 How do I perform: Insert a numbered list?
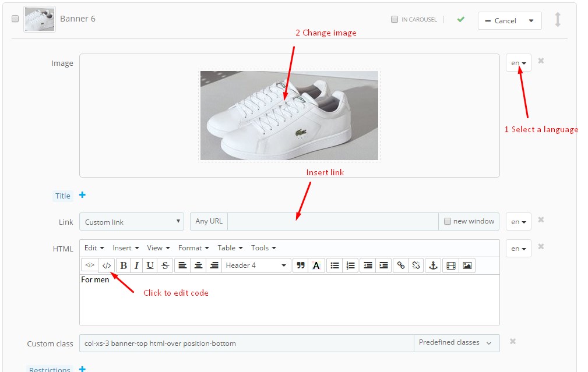click(x=350, y=265)
